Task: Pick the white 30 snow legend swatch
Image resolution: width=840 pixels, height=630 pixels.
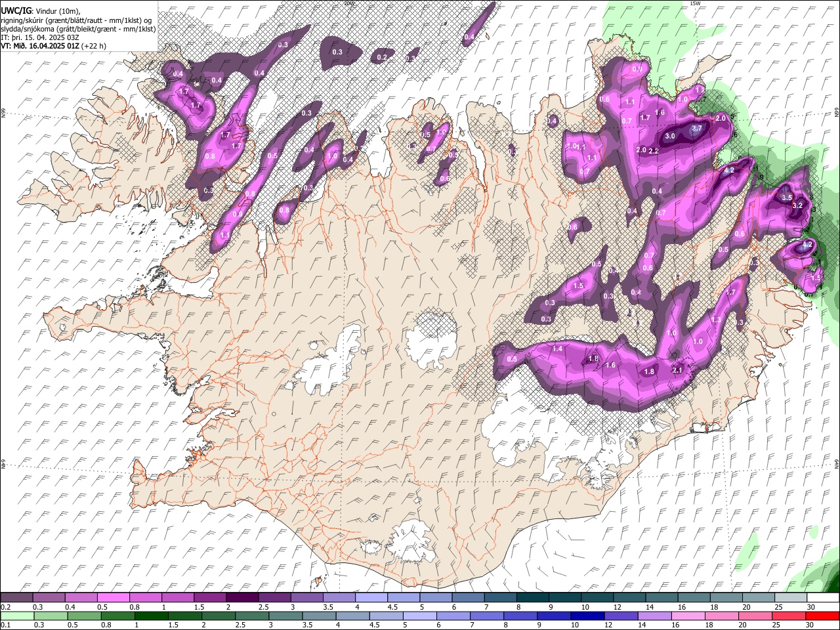Action: click(822, 597)
